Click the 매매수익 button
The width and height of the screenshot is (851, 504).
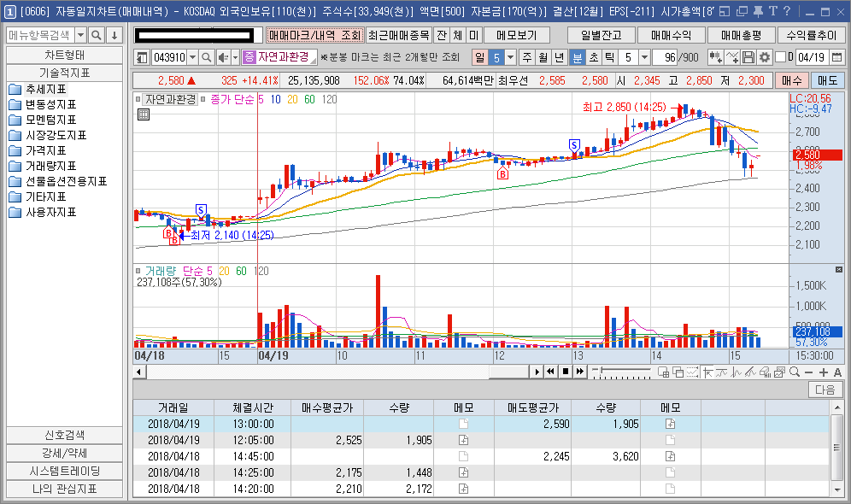(672, 35)
